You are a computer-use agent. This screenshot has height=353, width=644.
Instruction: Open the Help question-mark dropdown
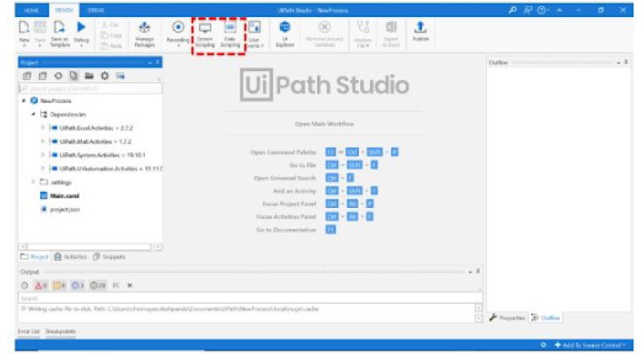[543, 10]
